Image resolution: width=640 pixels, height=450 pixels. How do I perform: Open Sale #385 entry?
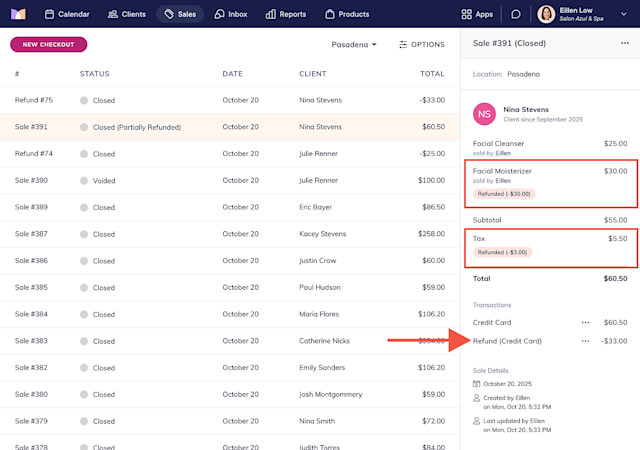(x=230, y=287)
